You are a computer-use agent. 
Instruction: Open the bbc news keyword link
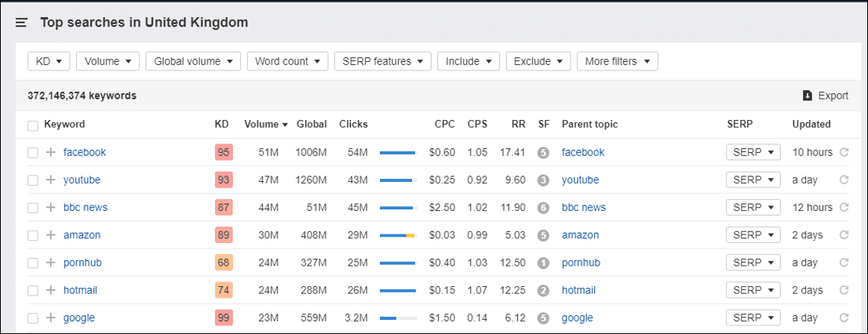(x=86, y=207)
